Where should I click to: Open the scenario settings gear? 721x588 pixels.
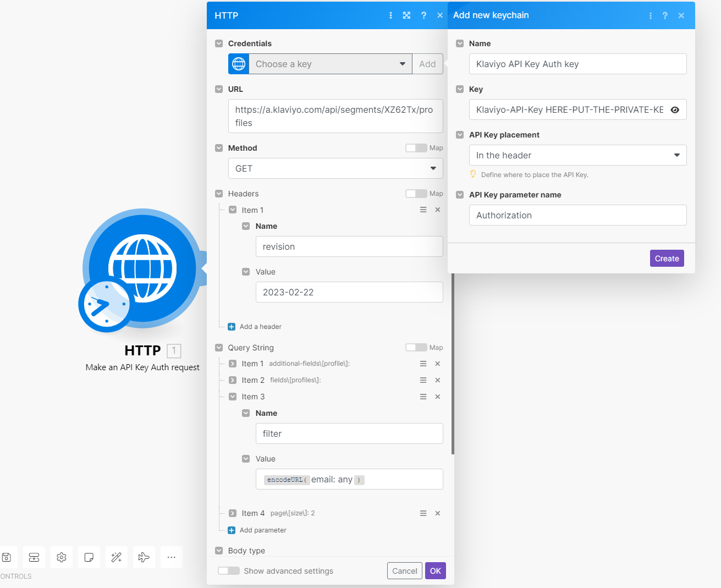pyautogui.click(x=62, y=557)
